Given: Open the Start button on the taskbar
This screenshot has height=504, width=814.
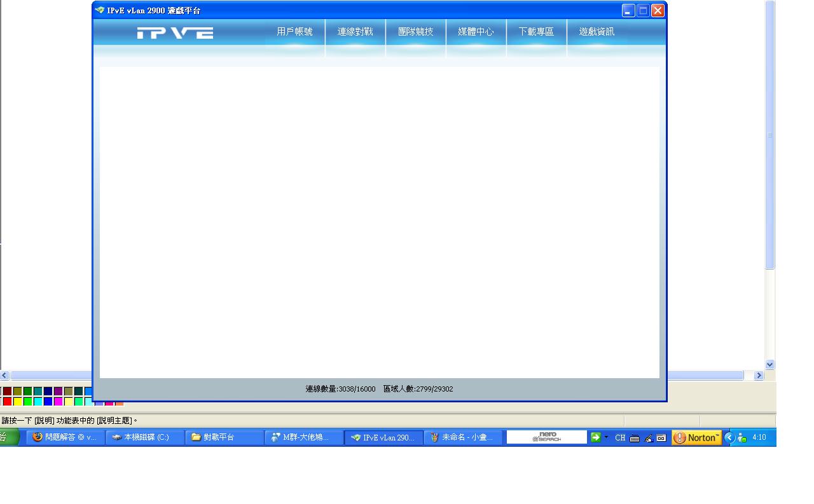Looking at the screenshot, I should click(10, 437).
